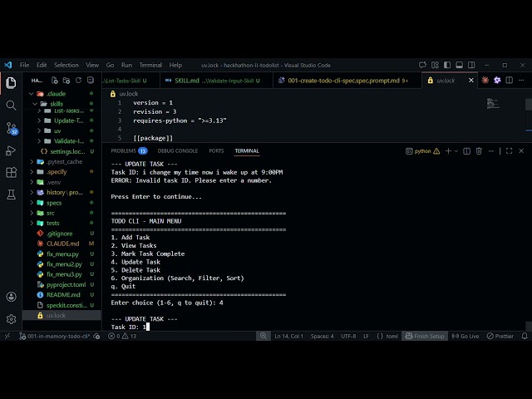This screenshot has height=399, width=532.
Task: Launch a new terminal with plus icon
Action: 448,151
